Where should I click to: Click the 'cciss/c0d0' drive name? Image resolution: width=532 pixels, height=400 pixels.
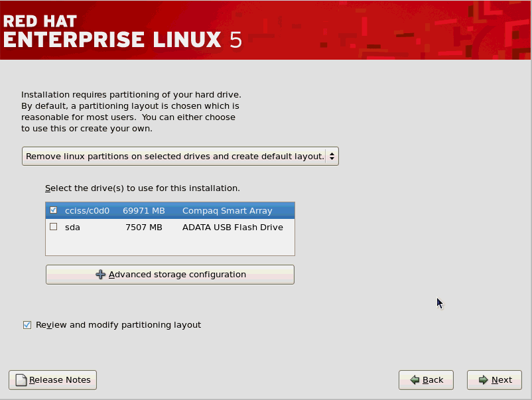pos(87,211)
